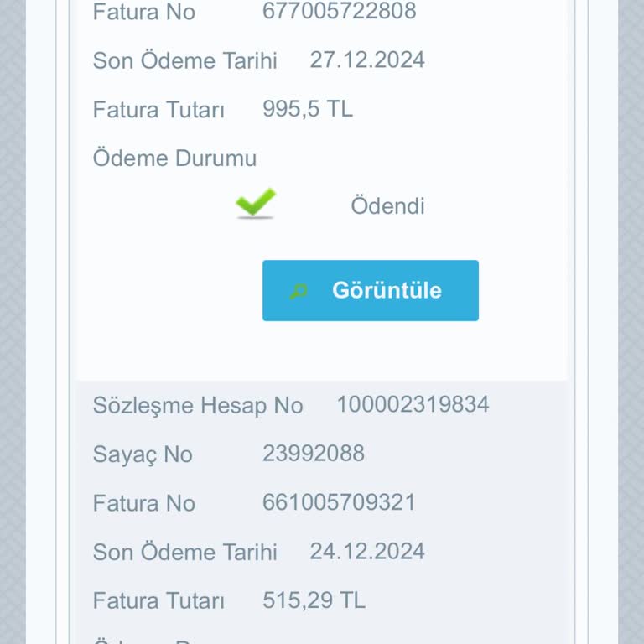644x644 pixels.
Task: Click Son Ödeme Tarihi label beside 27.12.2024
Action: click(185, 61)
